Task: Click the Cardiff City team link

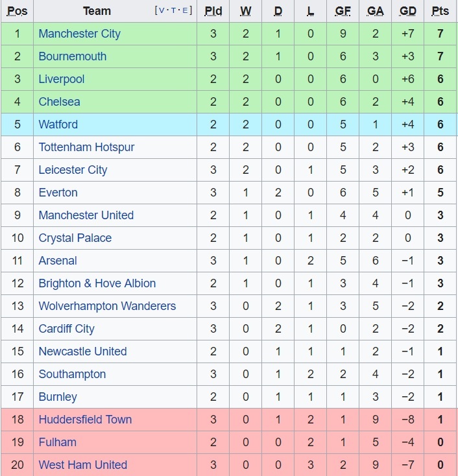Action: tap(66, 329)
